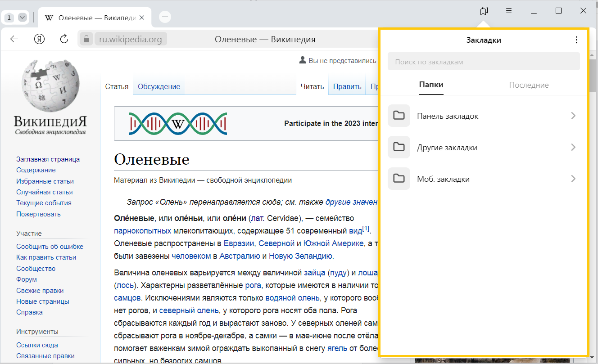
Task: Click the bookmarks icon in title bar
Action: 484,11
